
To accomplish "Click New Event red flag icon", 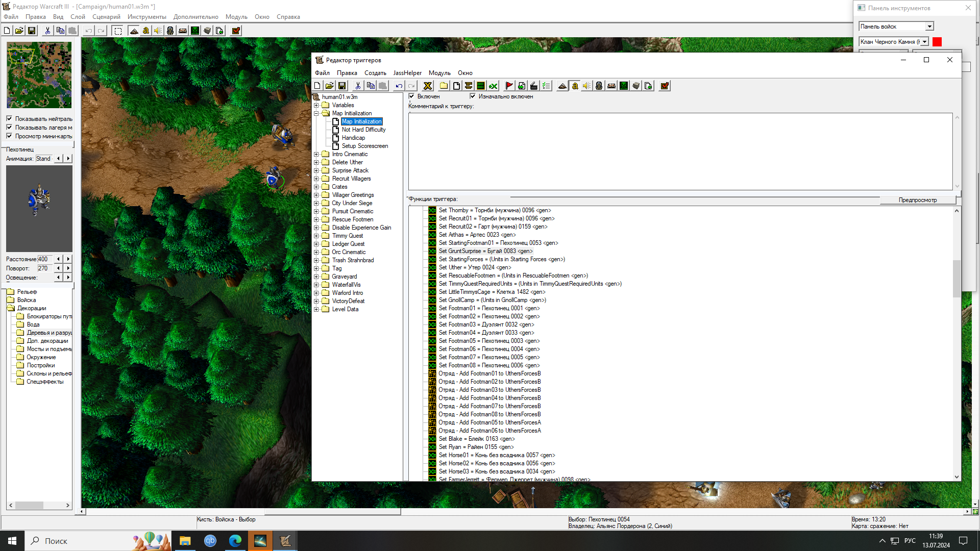I will point(509,86).
